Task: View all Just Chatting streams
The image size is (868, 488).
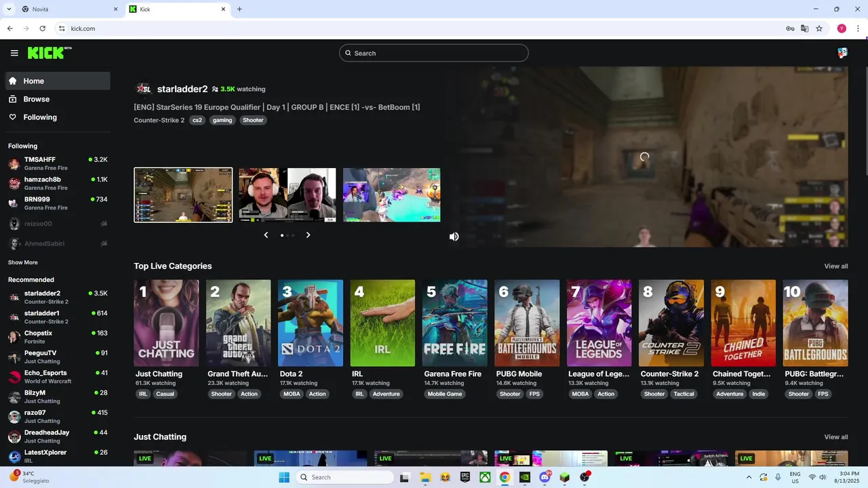Action: (835, 437)
